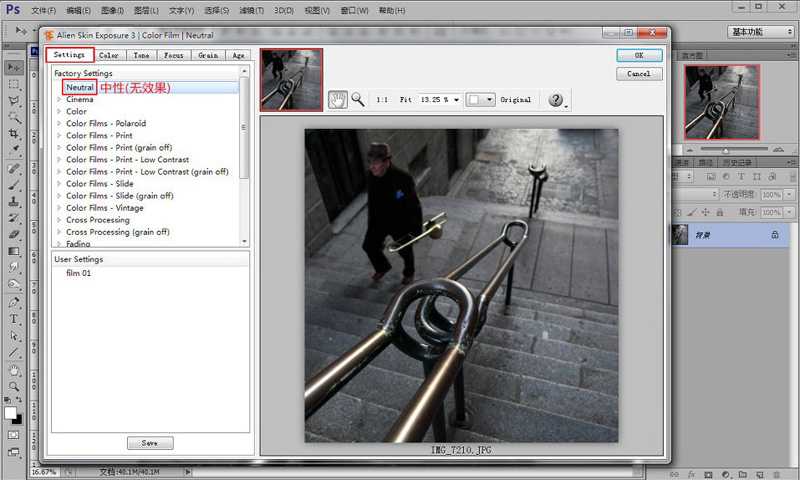The height and width of the screenshot is (480, 800).
Task: Select Color Films - Slide preset group
Action: point(99,184)
